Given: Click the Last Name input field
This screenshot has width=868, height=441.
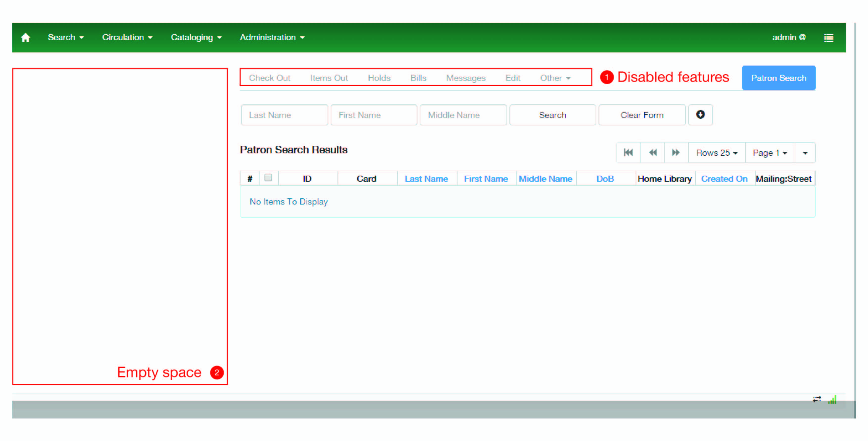Looking at the screenshot, I should pos(284,115).
